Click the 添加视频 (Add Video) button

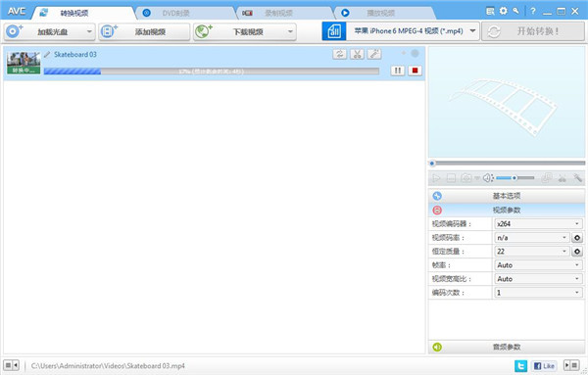[144, 31]
